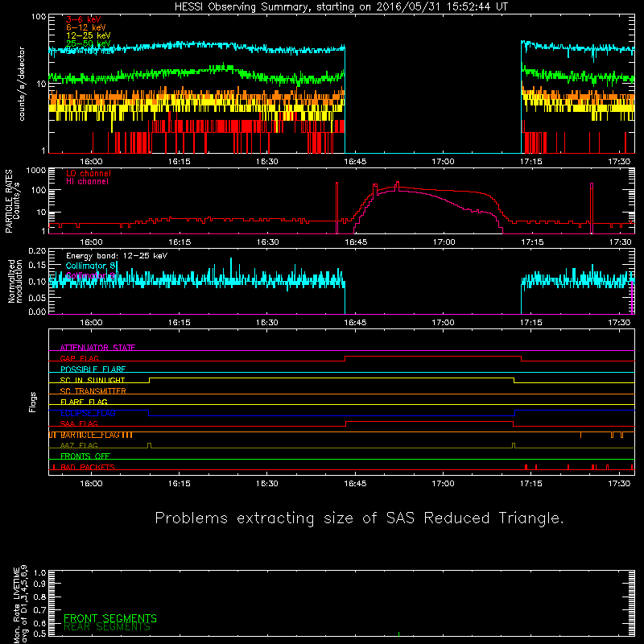Select the 'LO channel' legend label
Viewport: 644px width, 644px height.
pyautogui.click(x=89, y=173)
